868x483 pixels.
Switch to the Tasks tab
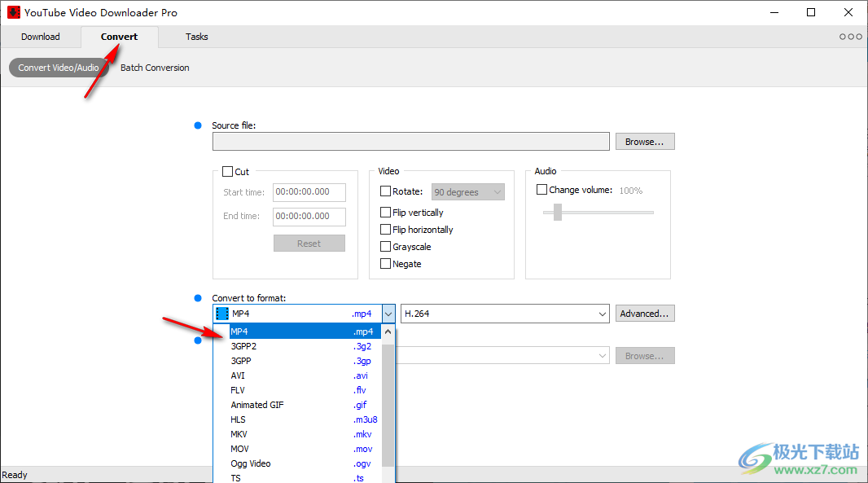(x=196, y=37)
